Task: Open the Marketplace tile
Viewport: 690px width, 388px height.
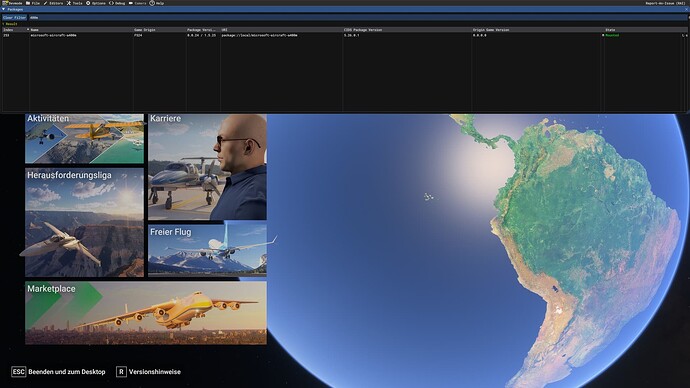Action: 146,313
